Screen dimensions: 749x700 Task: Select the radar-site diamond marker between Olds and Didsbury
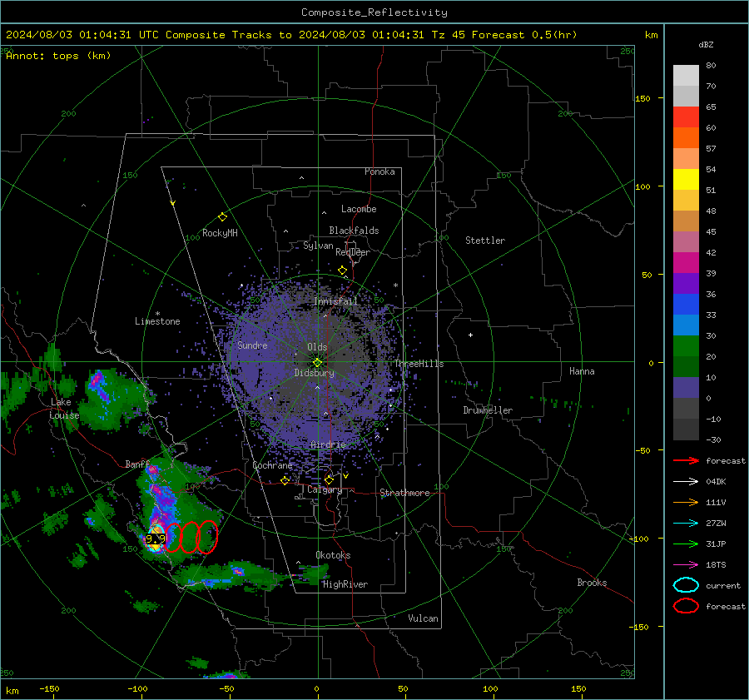(x=317, y=363)
